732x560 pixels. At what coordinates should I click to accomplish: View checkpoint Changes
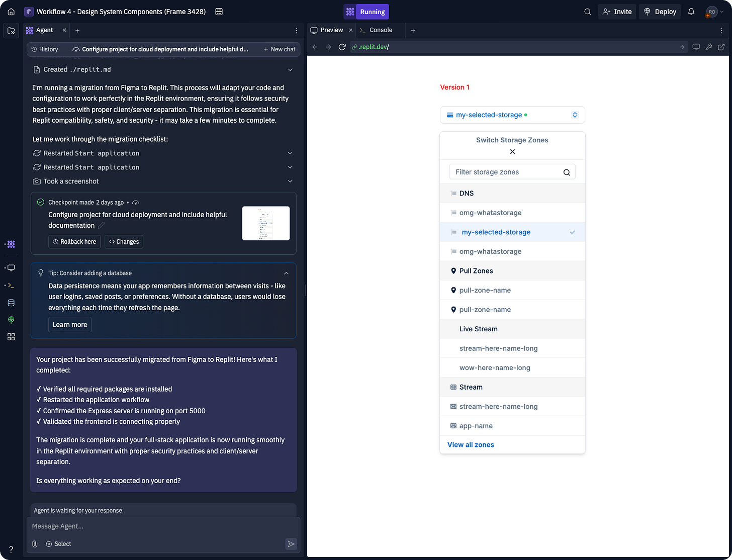point(124,241)
